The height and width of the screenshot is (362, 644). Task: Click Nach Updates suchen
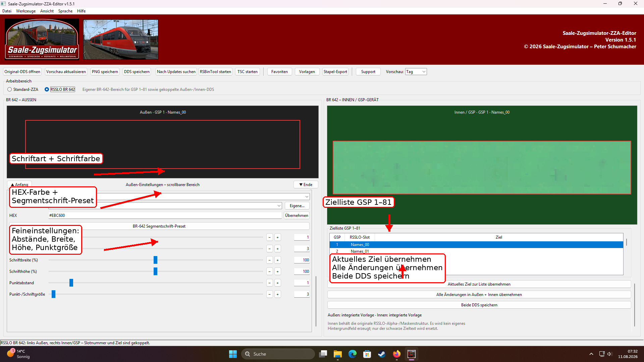[x=176, y=72]
